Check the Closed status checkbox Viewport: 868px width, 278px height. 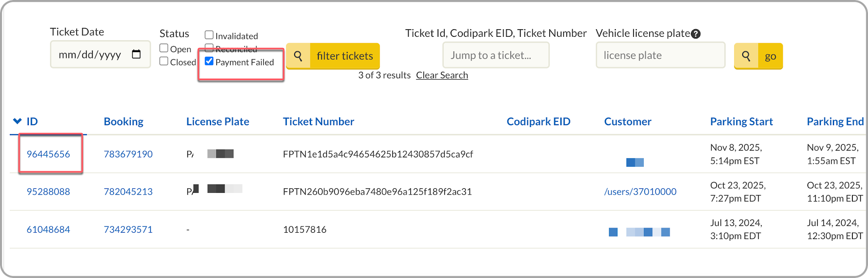164,61
